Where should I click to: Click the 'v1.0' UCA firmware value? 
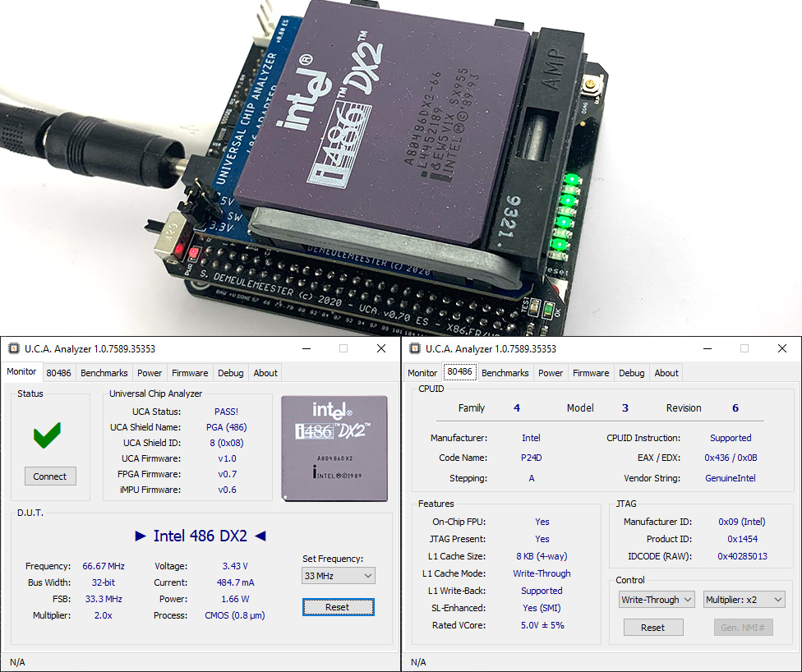coord(227,458)
